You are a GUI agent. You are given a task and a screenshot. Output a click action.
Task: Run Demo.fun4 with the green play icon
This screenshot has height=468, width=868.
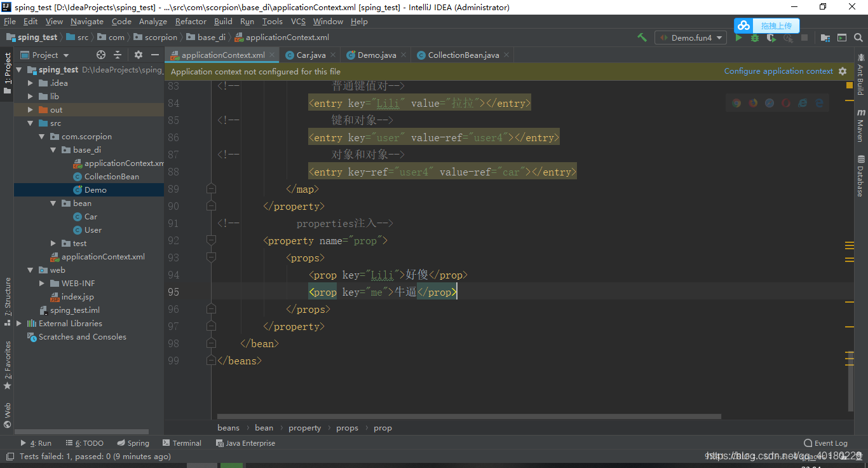coord(738,38)
